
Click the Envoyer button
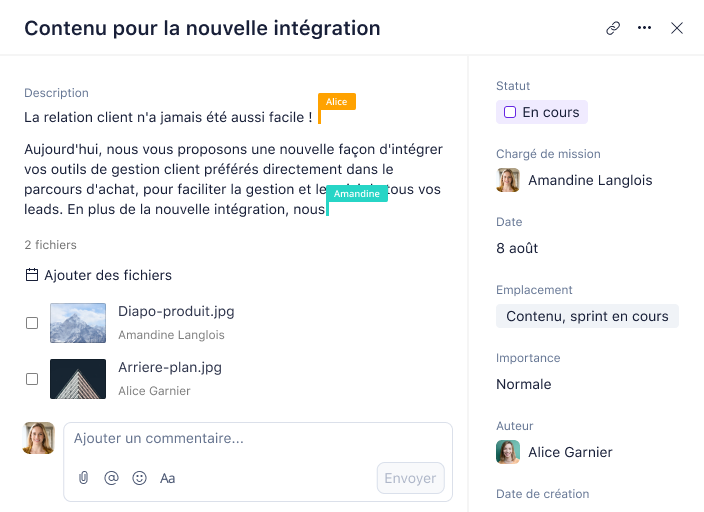click(x=410, y=478)
